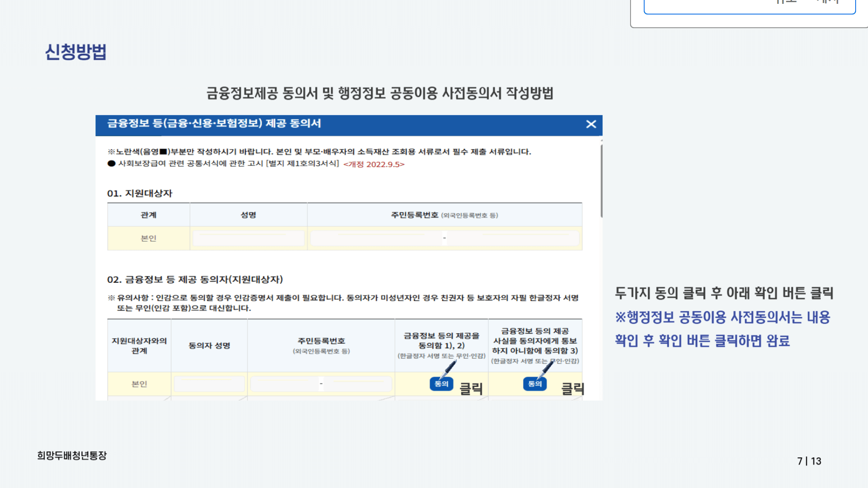Focus the 동의자 성명 input field
This screenshot has height=488, width=868.
pos(209,384)
